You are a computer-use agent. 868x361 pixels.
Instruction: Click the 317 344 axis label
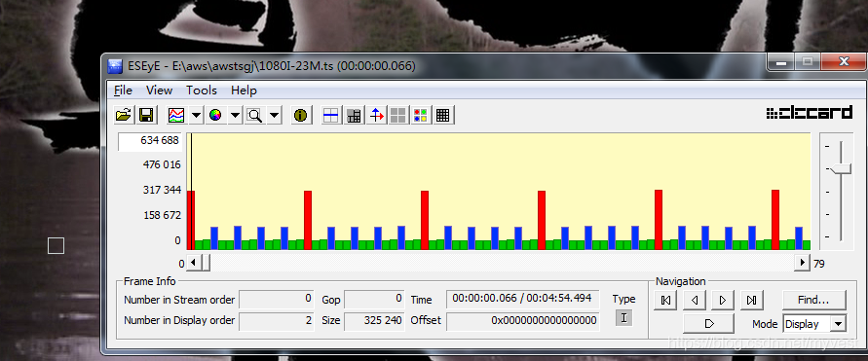161,190
